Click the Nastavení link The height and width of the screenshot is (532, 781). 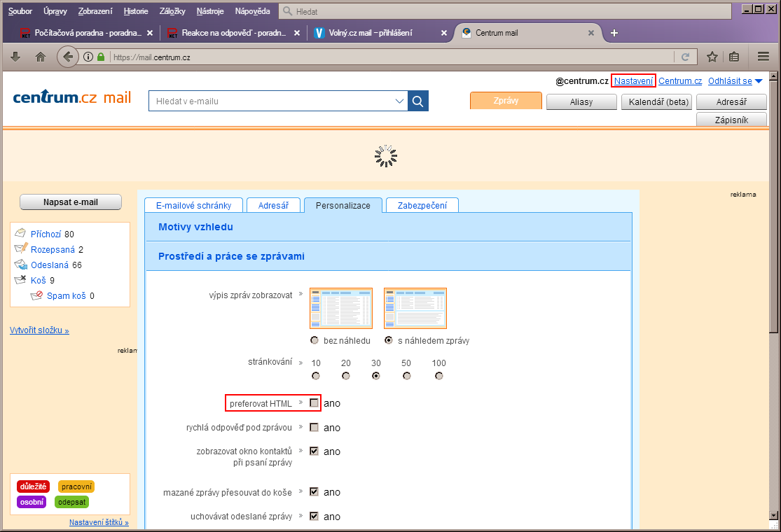[x=633, y=80]
